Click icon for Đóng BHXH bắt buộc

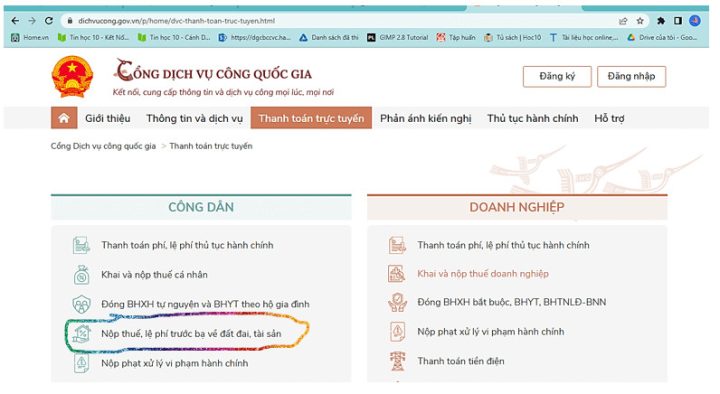397,302
